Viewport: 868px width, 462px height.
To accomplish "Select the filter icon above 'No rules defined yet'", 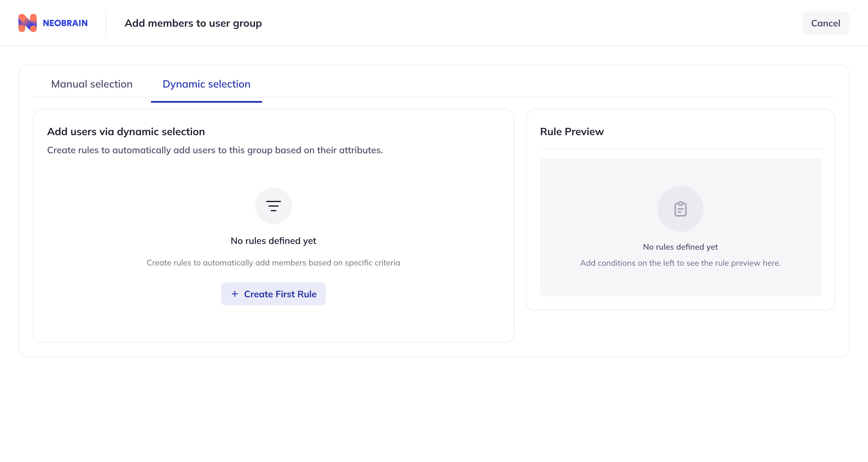I will [x=273, y=206].
